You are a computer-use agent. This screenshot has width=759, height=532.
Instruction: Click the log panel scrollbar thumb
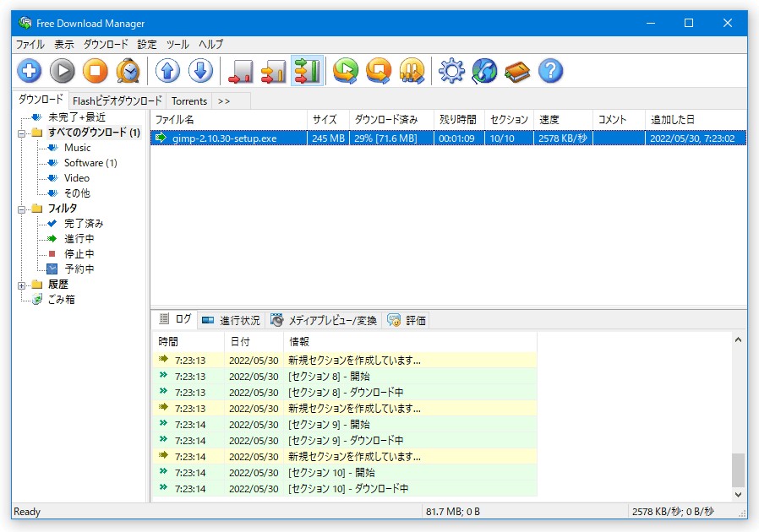click(738, 470)
